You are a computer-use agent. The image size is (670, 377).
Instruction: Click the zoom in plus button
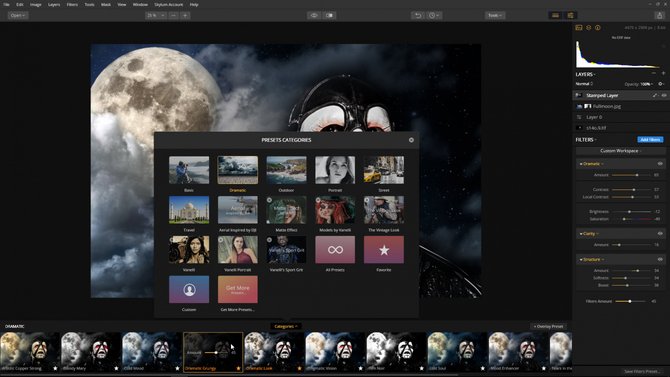point(185,15)
